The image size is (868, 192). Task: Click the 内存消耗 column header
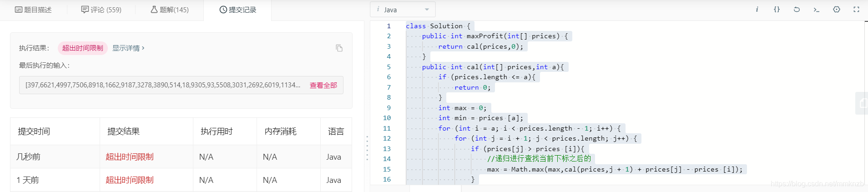click(280, 131)
